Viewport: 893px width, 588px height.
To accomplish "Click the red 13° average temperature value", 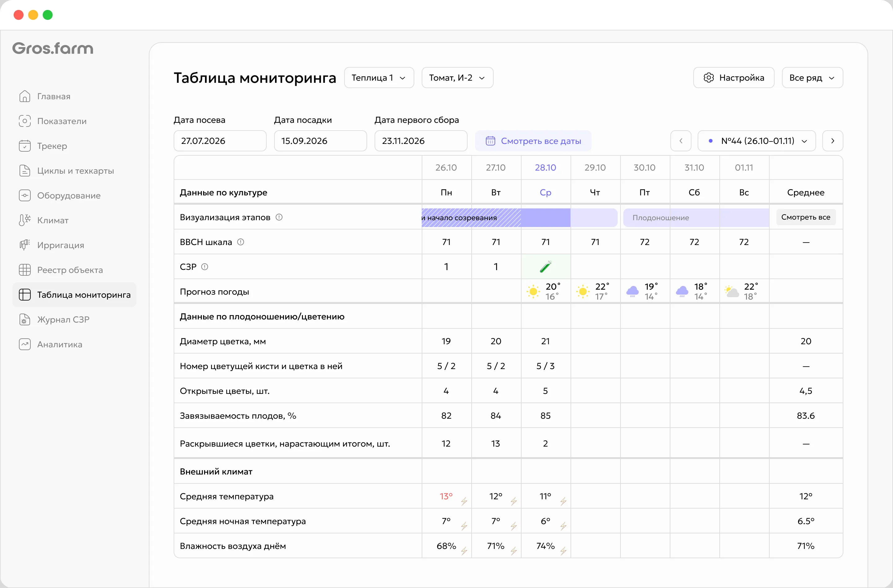I will click(x=446, y=496).
